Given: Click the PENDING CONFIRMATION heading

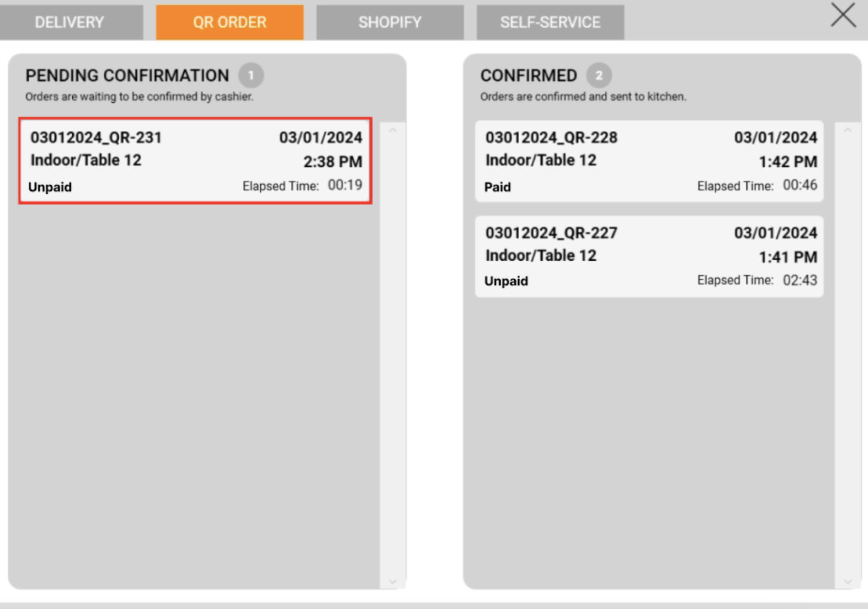Looking at the screenshot, I should [x=127, y=76].
